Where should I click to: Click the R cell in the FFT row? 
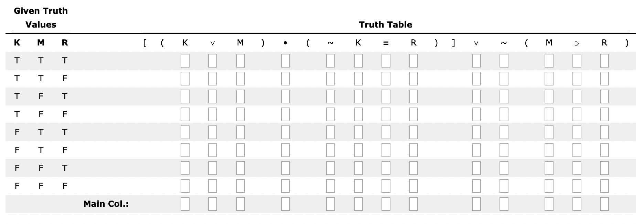point(413,168)
